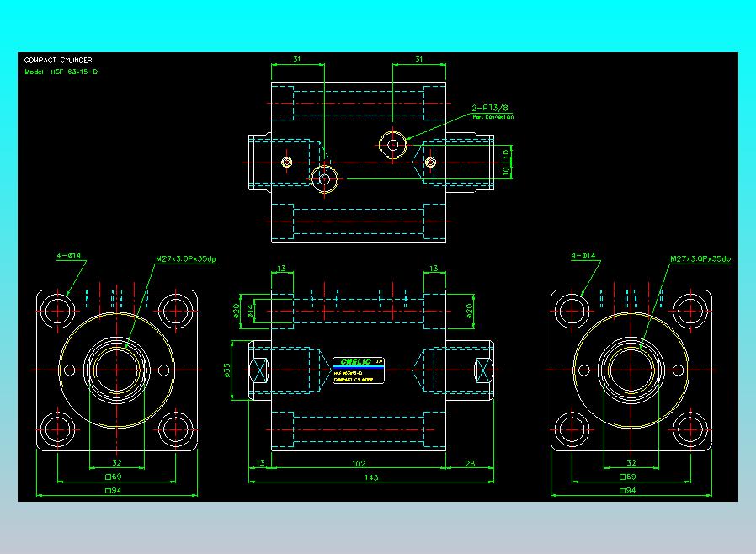Select the "102" body length dimension

pyautogui.click(x=359, y=464)
